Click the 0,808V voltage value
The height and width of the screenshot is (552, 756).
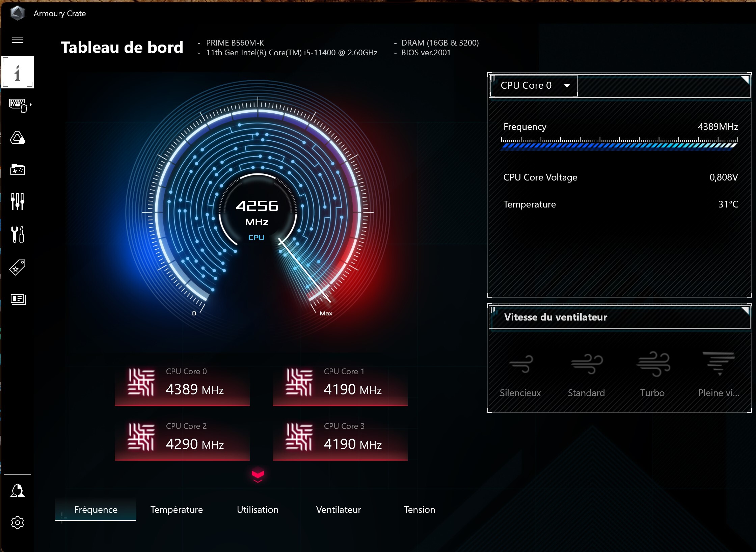click(x=724, y=177)
